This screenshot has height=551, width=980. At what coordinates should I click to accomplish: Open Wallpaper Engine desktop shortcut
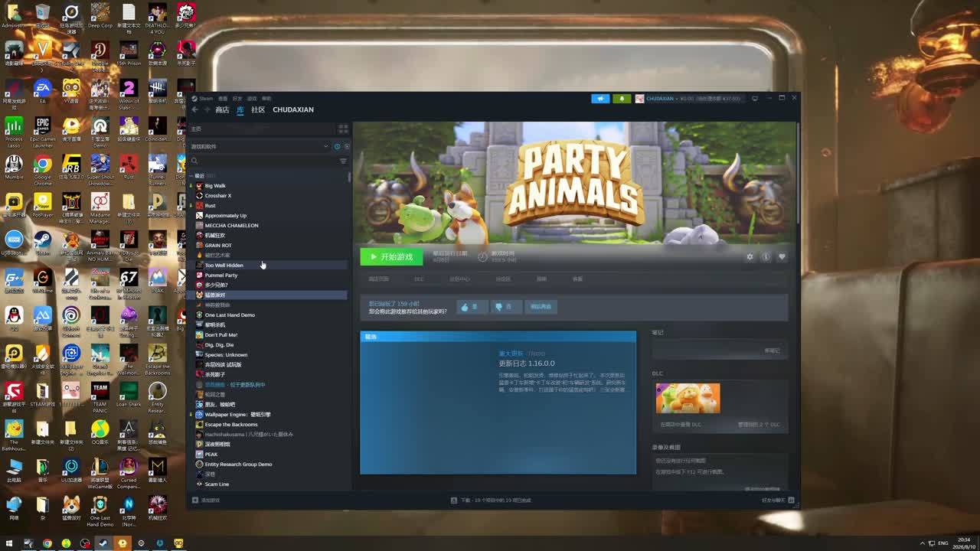(71, 358)
